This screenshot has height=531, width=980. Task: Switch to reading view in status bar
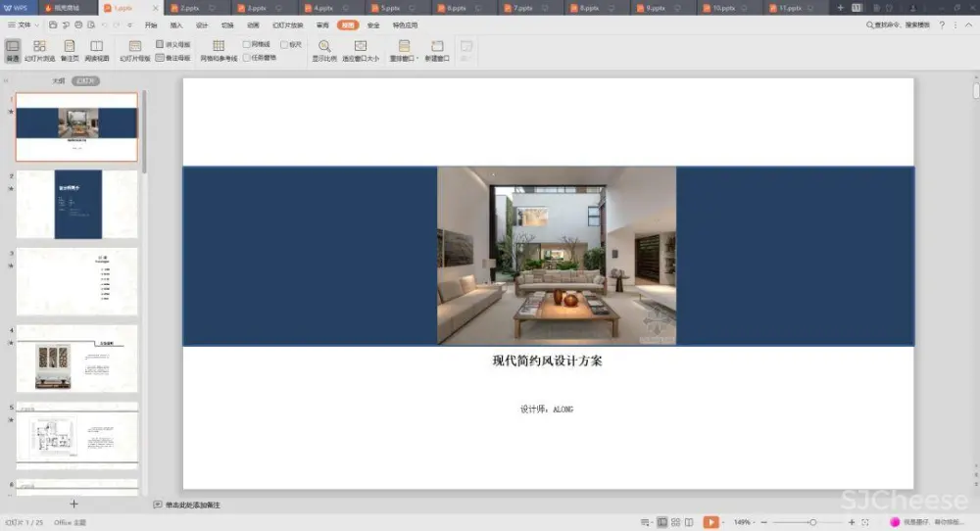pyautogui.click(x=689, y=522)
